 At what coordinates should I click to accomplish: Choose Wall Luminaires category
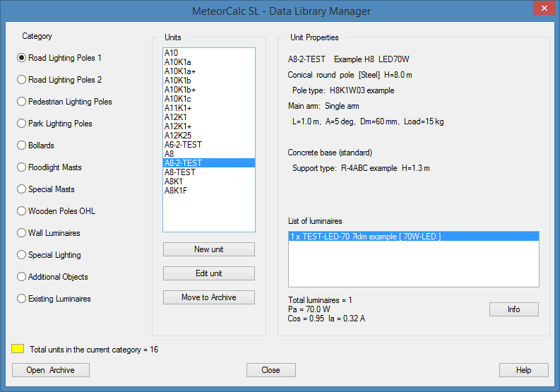(x=49, y=233)
